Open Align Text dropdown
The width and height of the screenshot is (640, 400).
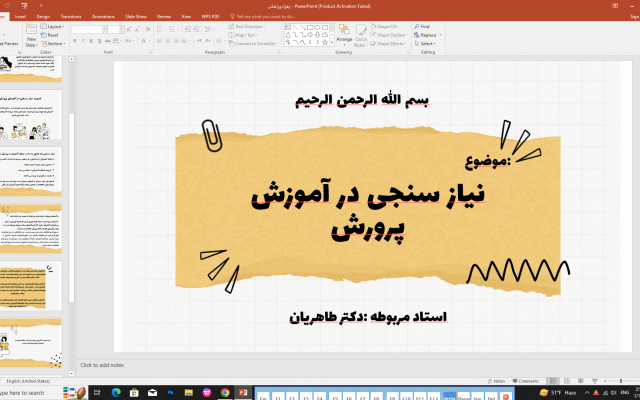[242, 35]
